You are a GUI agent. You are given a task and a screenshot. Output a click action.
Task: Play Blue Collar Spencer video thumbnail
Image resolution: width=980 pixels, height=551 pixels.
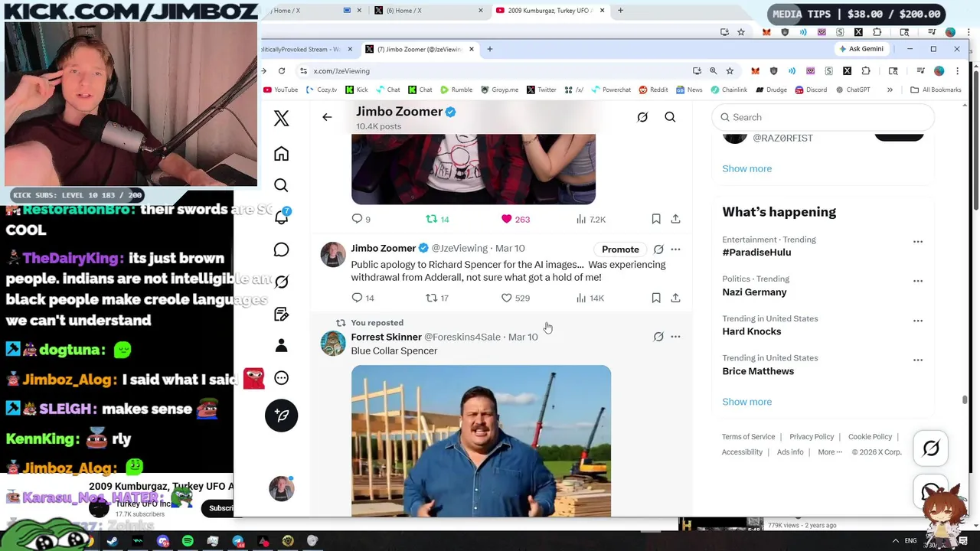click(x=481, y=442)
